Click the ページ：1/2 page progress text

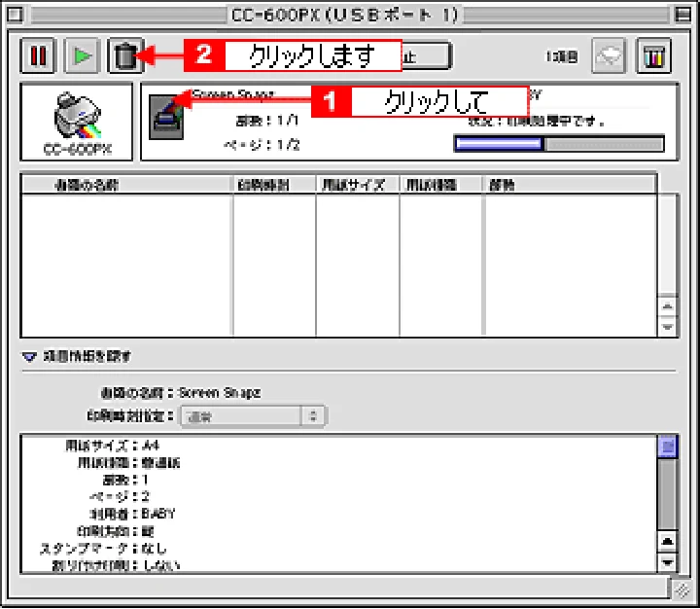[x=262, y=145]
